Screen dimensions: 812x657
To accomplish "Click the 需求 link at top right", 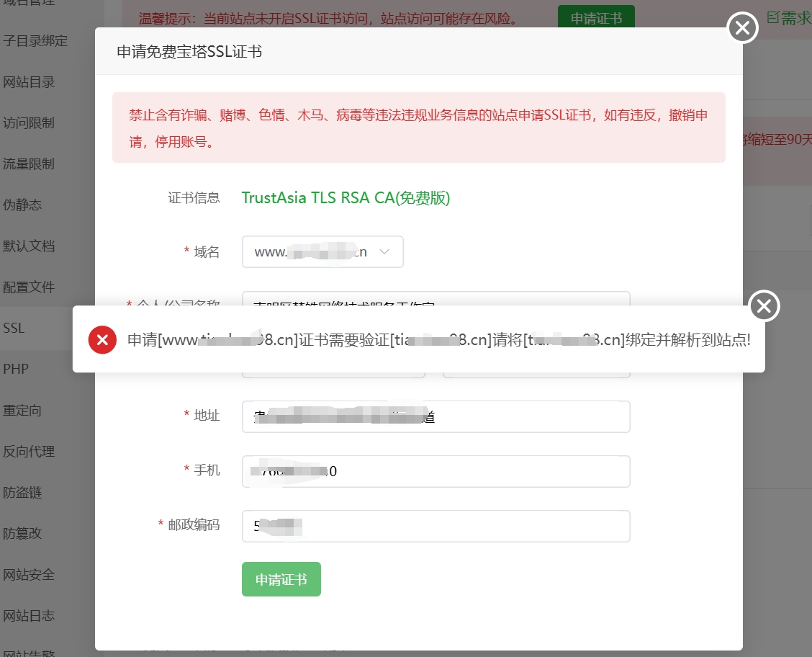I will (789, 18).
